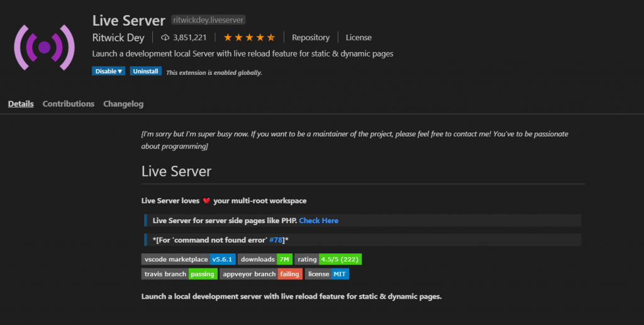Click the vscode marketplace v5.6.1 badge
The image size is (644, 325).
click(x=189, y=260)
